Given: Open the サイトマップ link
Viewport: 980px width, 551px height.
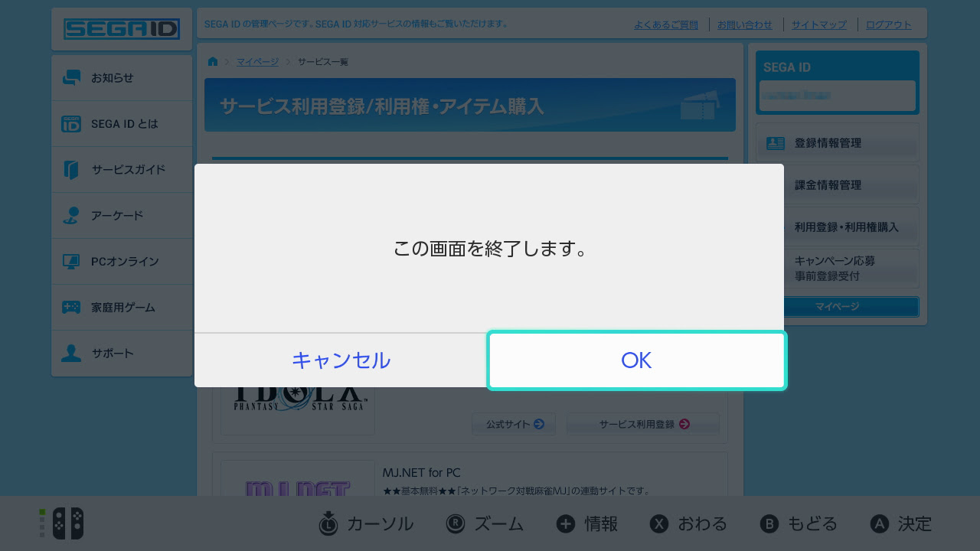Looking at the screenshot, I should [x=819, y=24].
